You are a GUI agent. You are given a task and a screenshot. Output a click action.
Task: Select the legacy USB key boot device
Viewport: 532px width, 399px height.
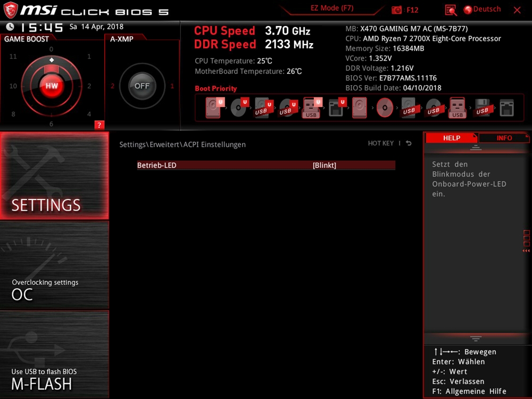[458, 107]
